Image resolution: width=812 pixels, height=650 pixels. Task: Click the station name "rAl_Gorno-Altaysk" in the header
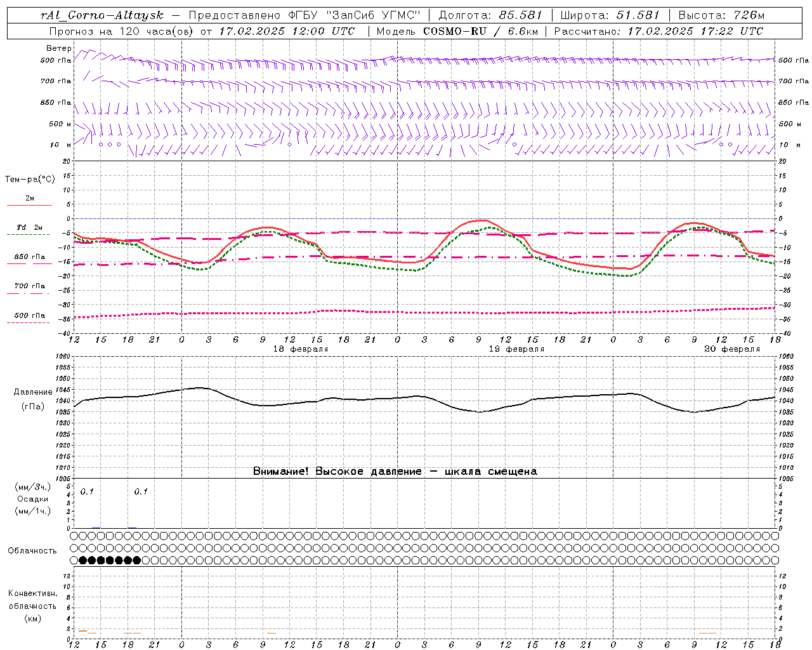(102, 15)
